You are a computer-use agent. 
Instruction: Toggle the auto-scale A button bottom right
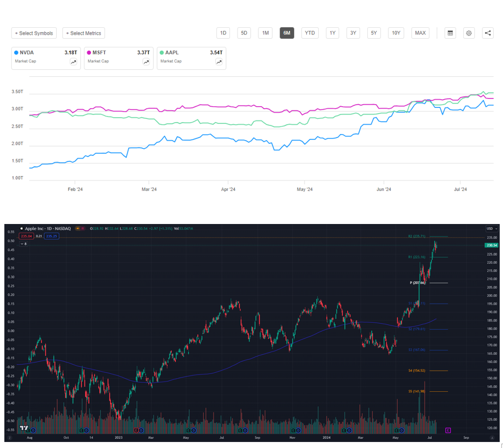click(492, 438)
